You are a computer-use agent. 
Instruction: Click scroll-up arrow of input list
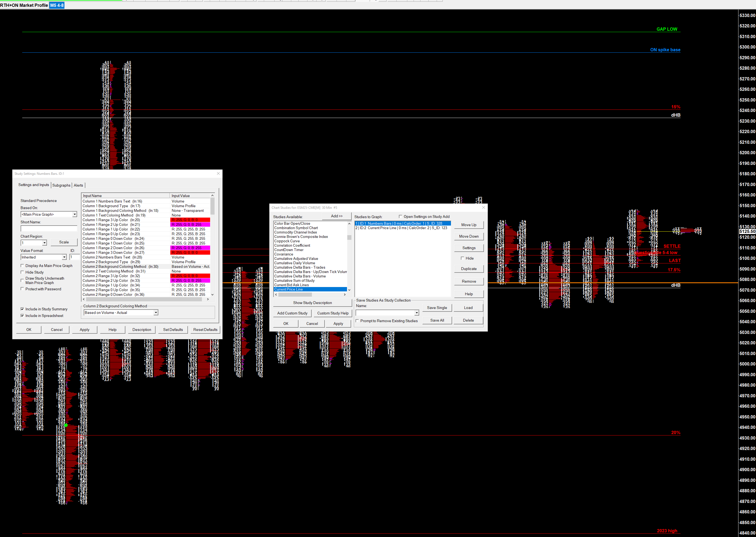(x=212, y=196)
